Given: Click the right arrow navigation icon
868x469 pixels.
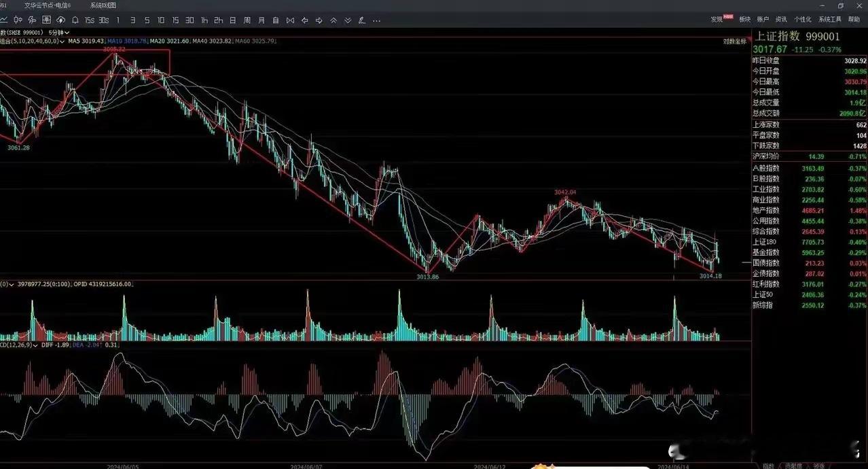Looking at the screenshot, I should pyautogui.click(x=319, y=20).
